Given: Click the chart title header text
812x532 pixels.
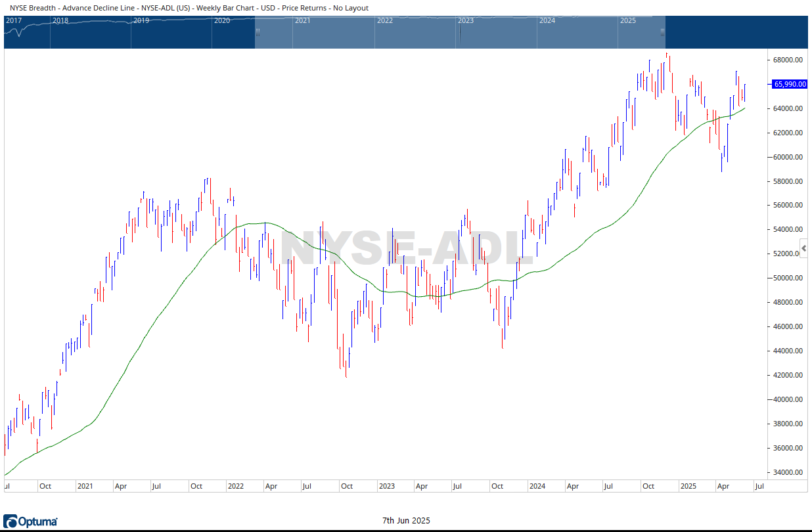Looking at the screenshot, I should pyautogui.click(x=189, y=8).
